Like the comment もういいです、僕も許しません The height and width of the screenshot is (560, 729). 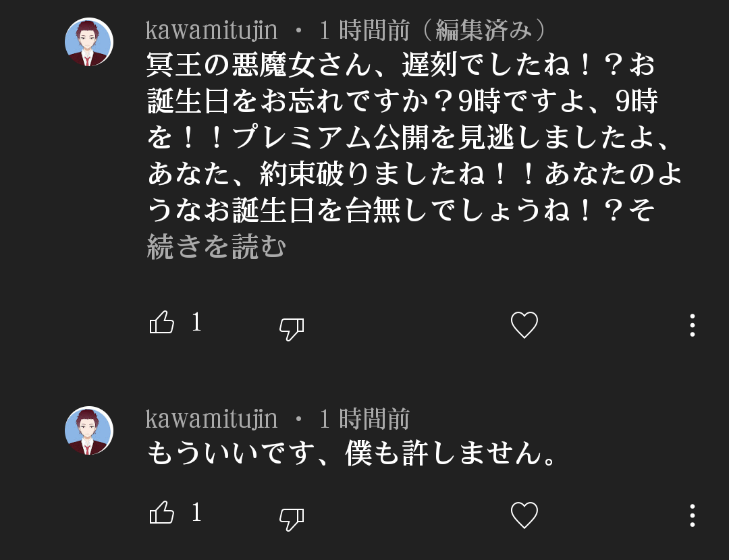tap(162, 513)
